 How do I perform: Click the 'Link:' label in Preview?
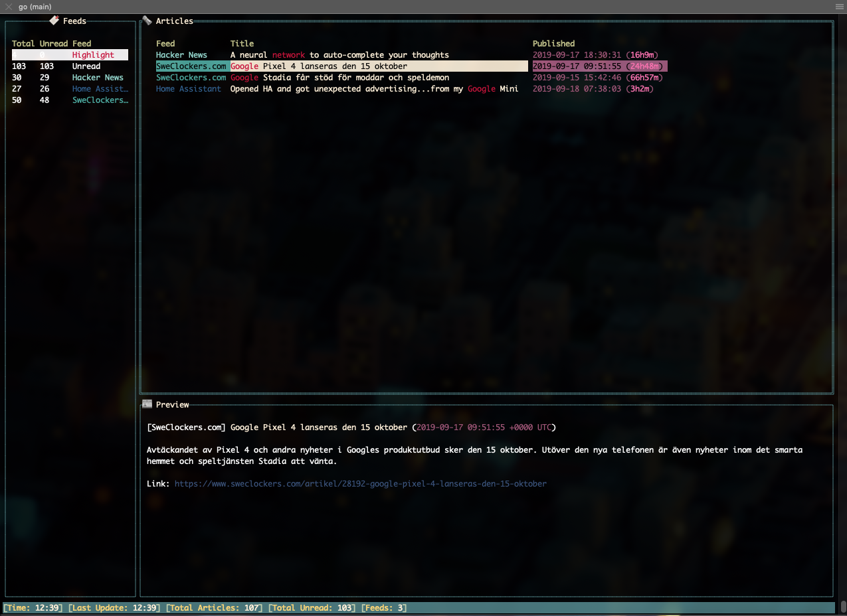[158, 484]
